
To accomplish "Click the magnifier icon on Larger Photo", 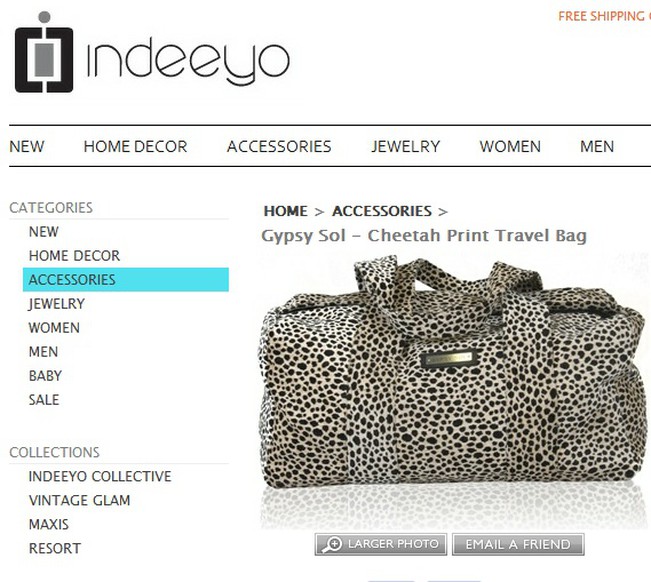I will (332, 544).
